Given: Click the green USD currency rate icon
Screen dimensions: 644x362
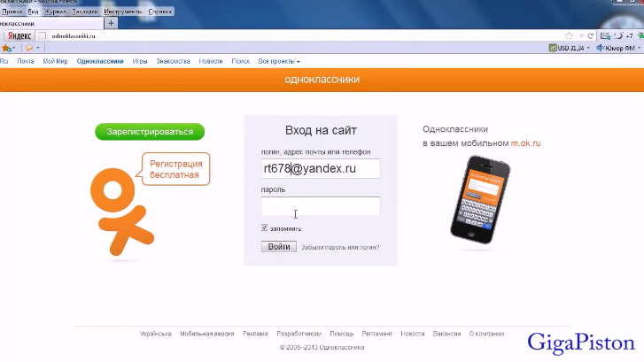Looking at the screenshot, I should pyautogui.click(x=553, y=48).
